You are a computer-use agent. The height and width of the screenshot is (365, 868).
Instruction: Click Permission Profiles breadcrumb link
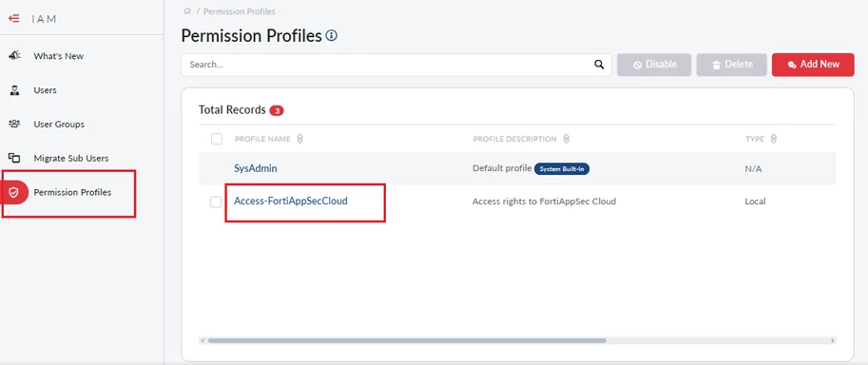(240, 11)
